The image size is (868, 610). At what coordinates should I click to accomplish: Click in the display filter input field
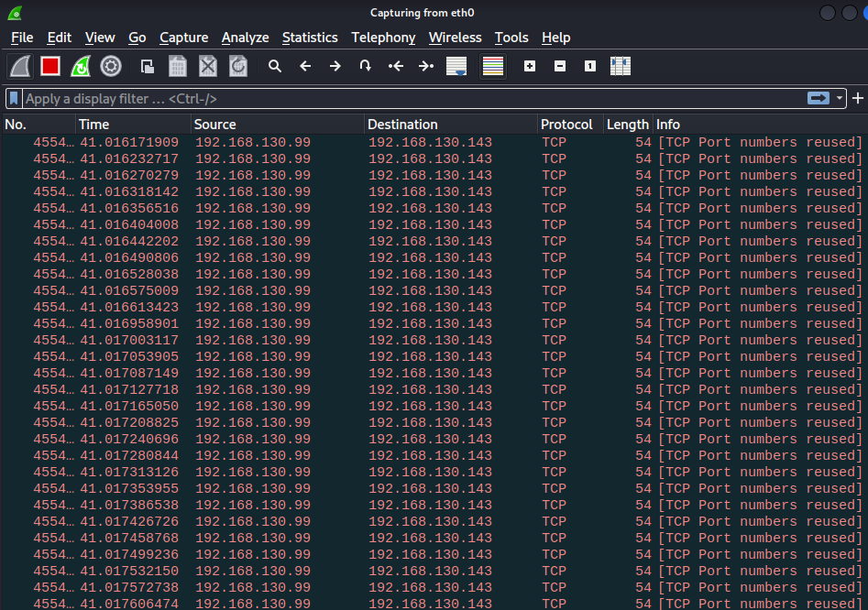(x=412, y=98)
